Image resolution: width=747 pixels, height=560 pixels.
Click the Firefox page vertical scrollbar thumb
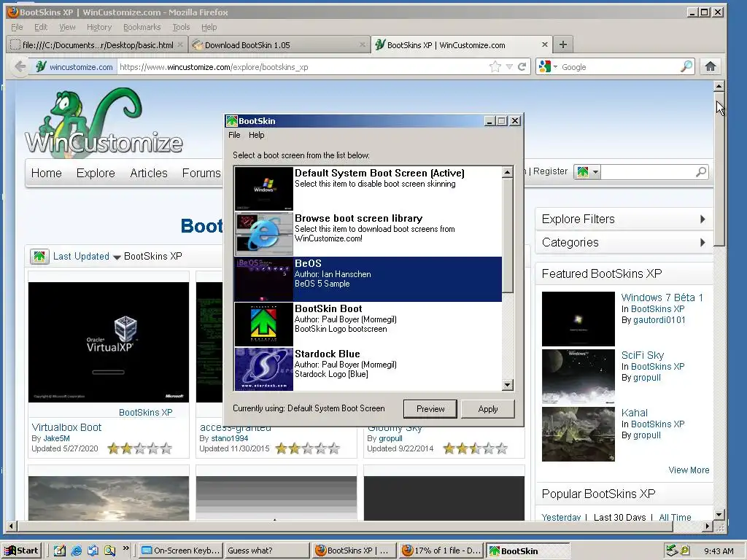[719, 169]
